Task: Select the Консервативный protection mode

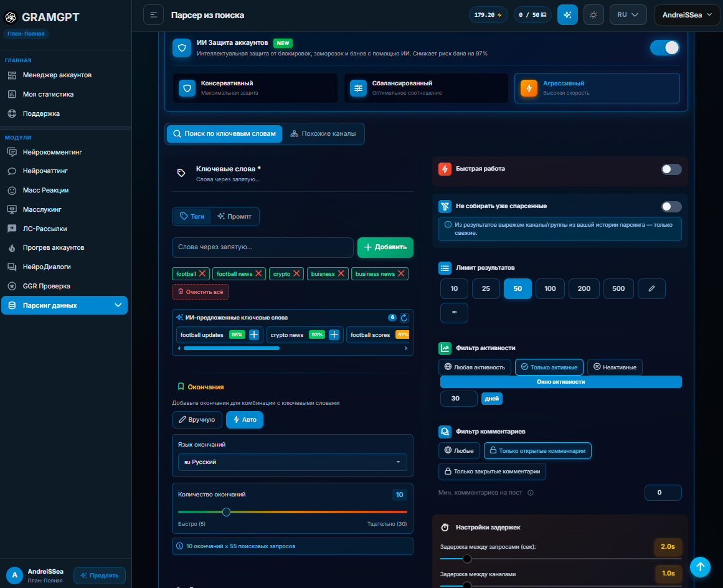Action: coord(255,88)
